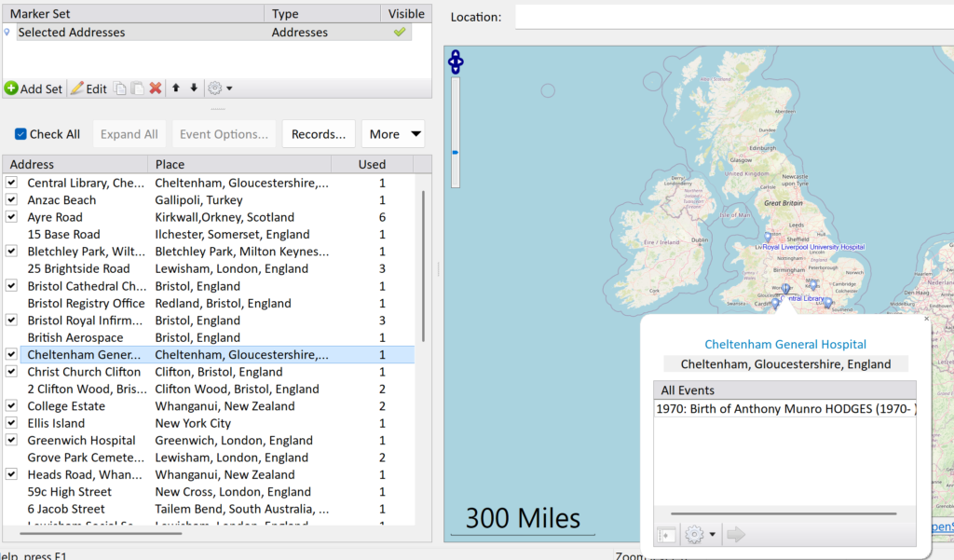Click the locate record icon in popup footer
The width and height of the screenshot is (954, 560).
[x=666, y=535]
